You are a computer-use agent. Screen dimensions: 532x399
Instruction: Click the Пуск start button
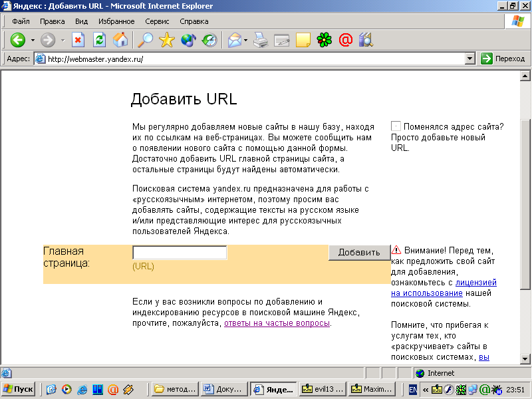coord(19,389)
